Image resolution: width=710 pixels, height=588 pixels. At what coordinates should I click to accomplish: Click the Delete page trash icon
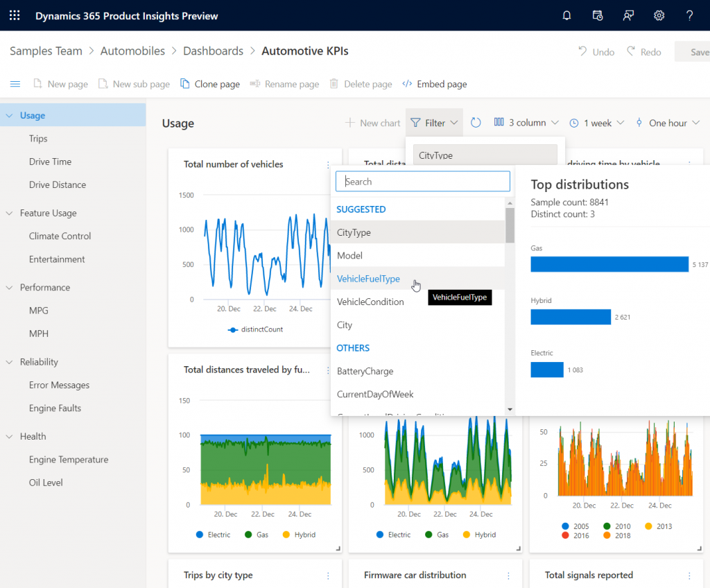[x=334, y=84]
